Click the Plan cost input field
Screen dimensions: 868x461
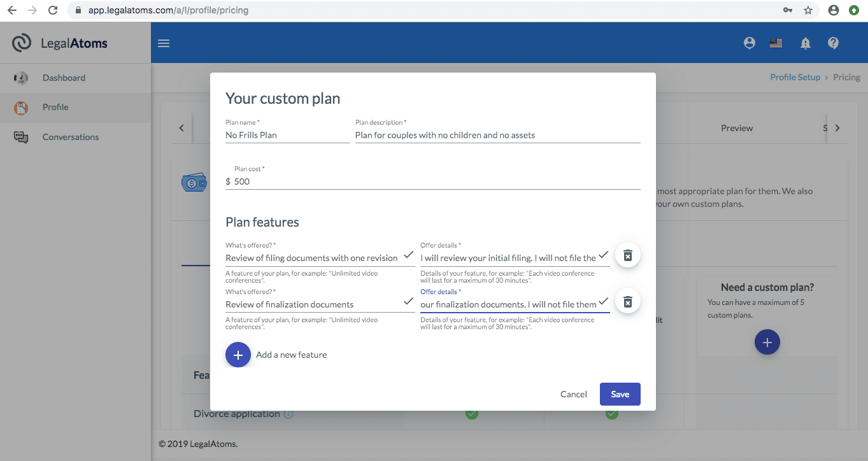[318, 181]
